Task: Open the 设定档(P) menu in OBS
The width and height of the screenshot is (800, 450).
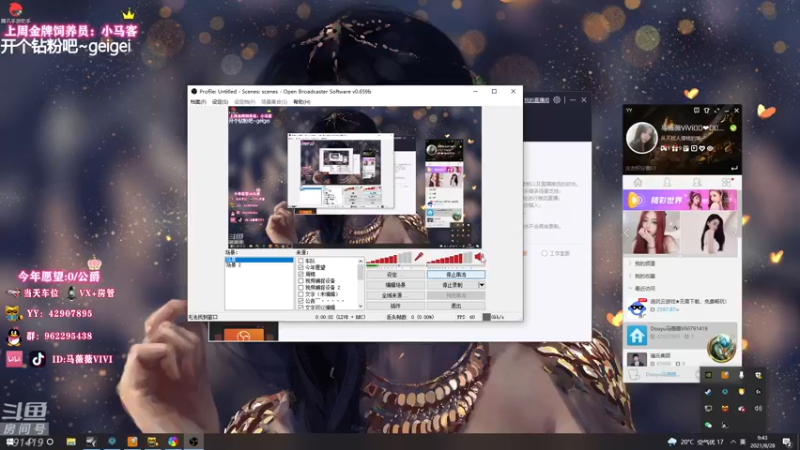Action: click(244, 102)
